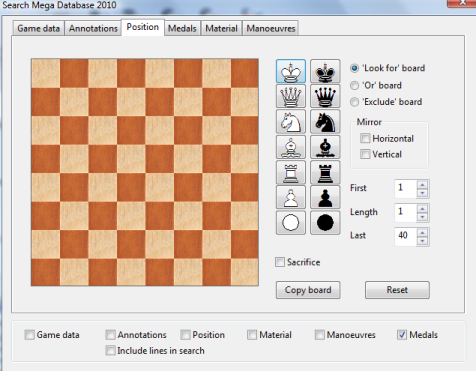Select the black queen piece
This screenshot has height=371, width=476.
[x=325, y=97]
